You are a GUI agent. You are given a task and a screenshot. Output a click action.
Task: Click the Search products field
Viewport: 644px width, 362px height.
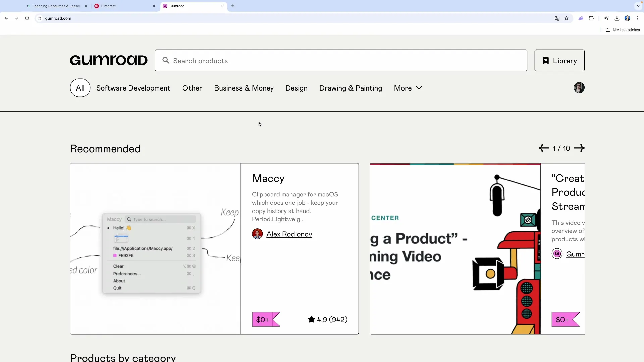coord(340,61)
